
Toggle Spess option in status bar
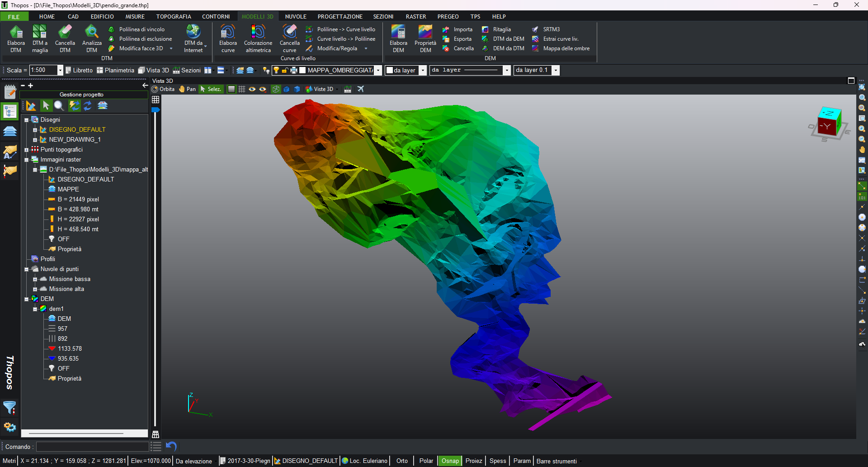tap(498, 461)
